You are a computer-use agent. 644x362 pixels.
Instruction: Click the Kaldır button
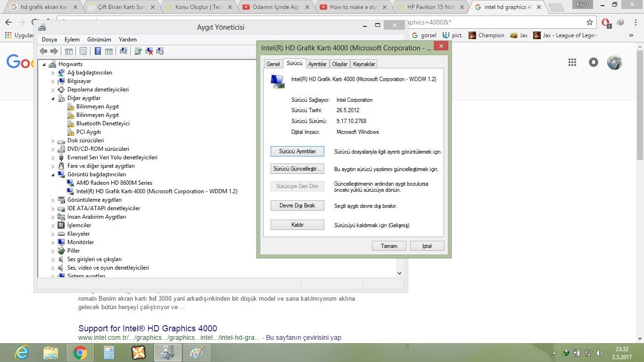coord(297,225)
